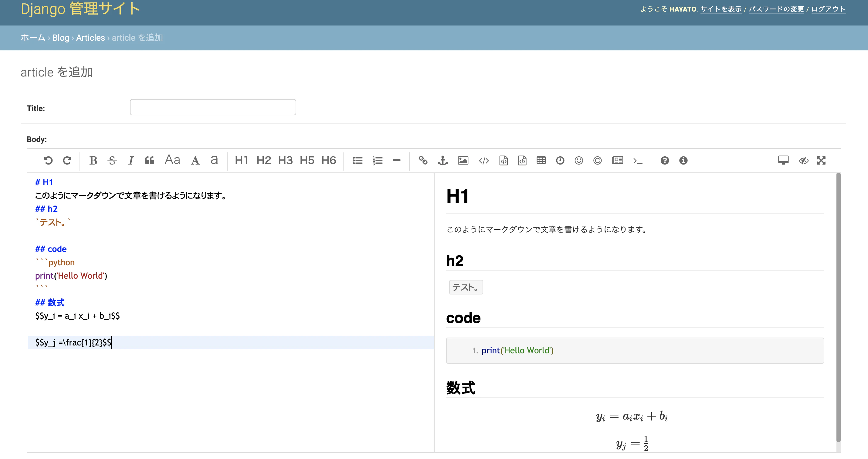Screen dimensions: 868x459
Task: Go to ホーム breadcrumb
Action: tap(33, 38)
